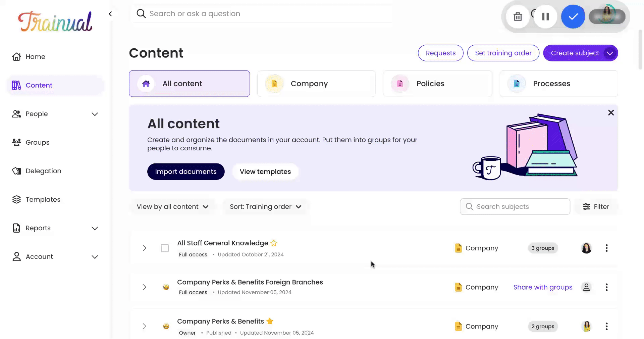Go to Templates in the sidebar
The width and height of the screenshot is (644, 339).
tap(43, 199)
